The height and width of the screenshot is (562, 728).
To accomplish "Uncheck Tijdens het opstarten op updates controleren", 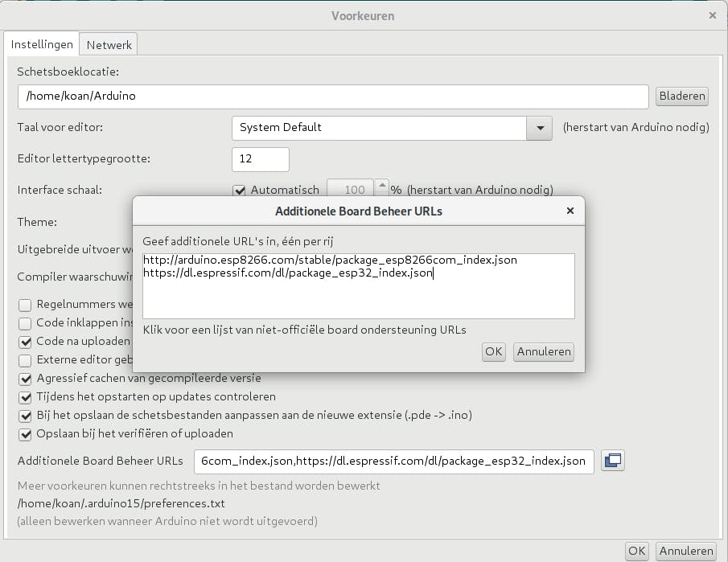I will [x=25, y=397].
